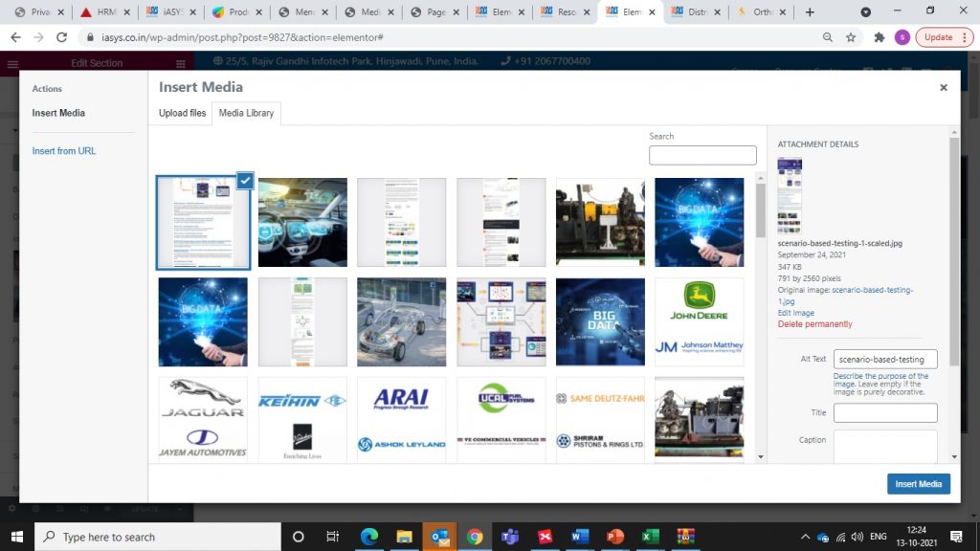Select the Same Deutz-Fahr logo thumbnail
980x551 pixels.
click(600, 419)
